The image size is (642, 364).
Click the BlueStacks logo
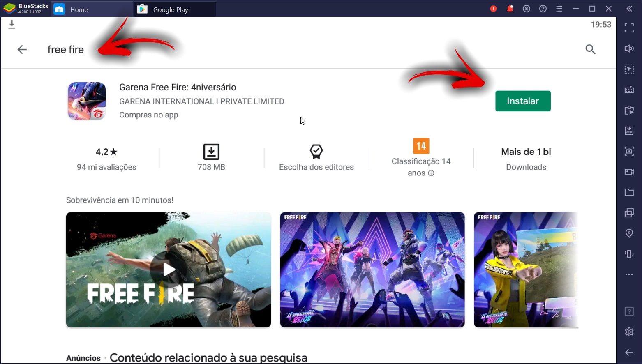click(x=9, y=9)
